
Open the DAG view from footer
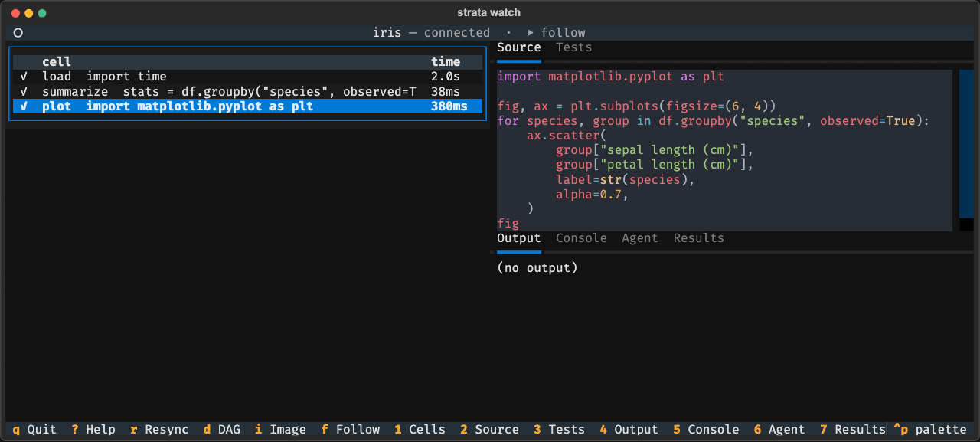click(x=222, y=430)
